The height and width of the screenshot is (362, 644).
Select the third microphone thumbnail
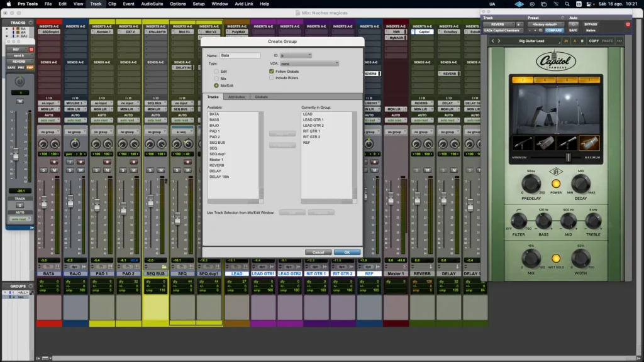pyautogui.click(x=567, y=143)
